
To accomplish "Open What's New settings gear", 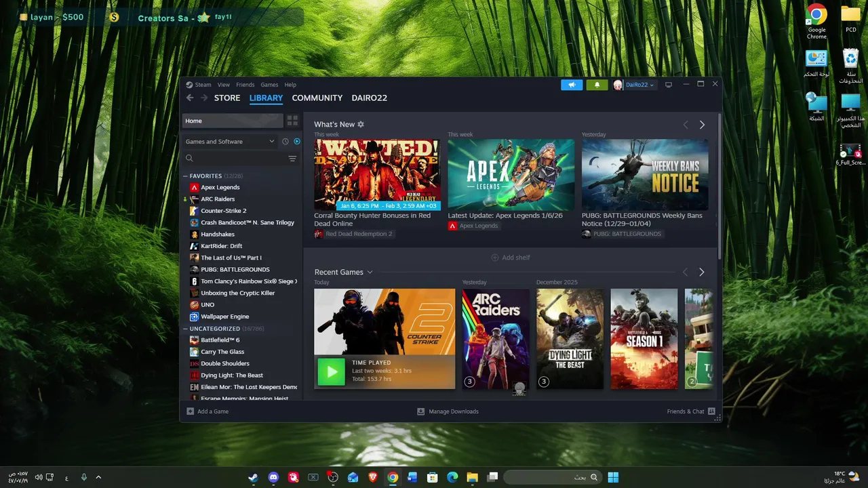I will (361, 125).
